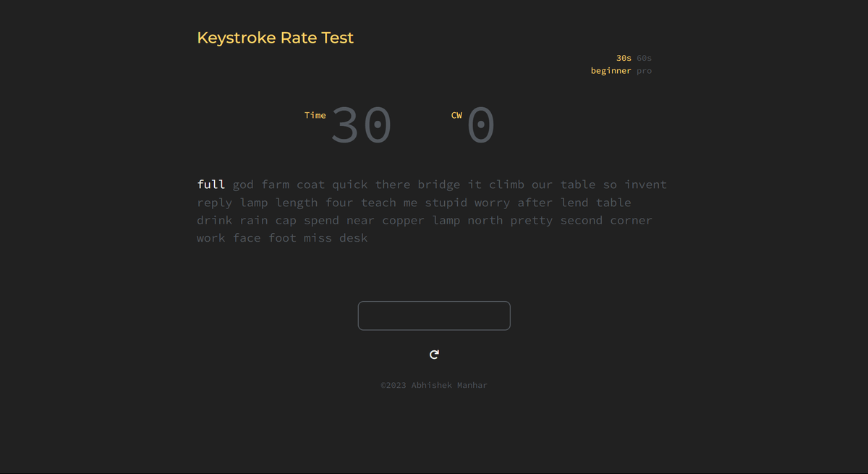Focus the word typing input box
Screen dimensions: 868x474
click(434, 316)
